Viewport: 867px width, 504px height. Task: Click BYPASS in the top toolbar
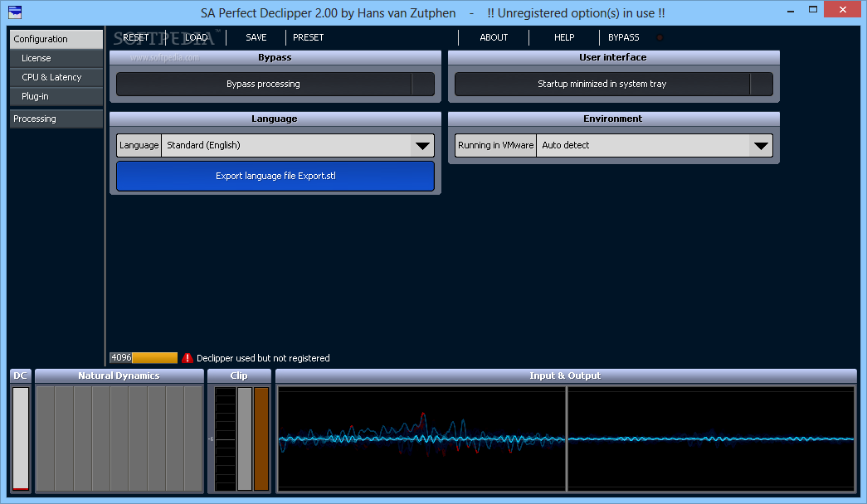click(624, 37)
